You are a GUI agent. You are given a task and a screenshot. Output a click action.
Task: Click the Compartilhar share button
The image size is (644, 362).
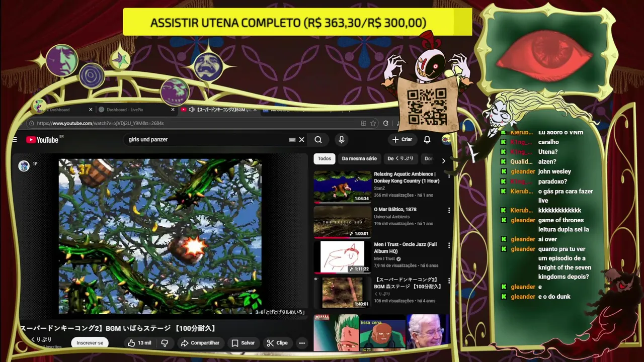[200, 343]
